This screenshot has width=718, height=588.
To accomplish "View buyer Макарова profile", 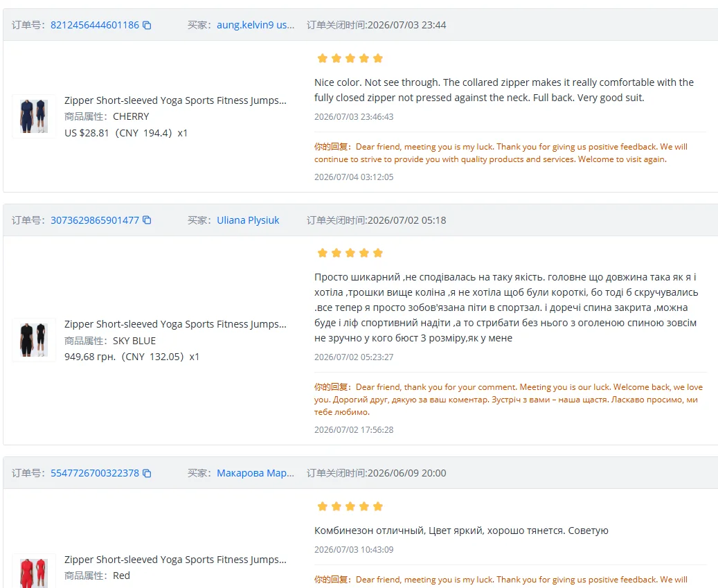I will [255, 473].
